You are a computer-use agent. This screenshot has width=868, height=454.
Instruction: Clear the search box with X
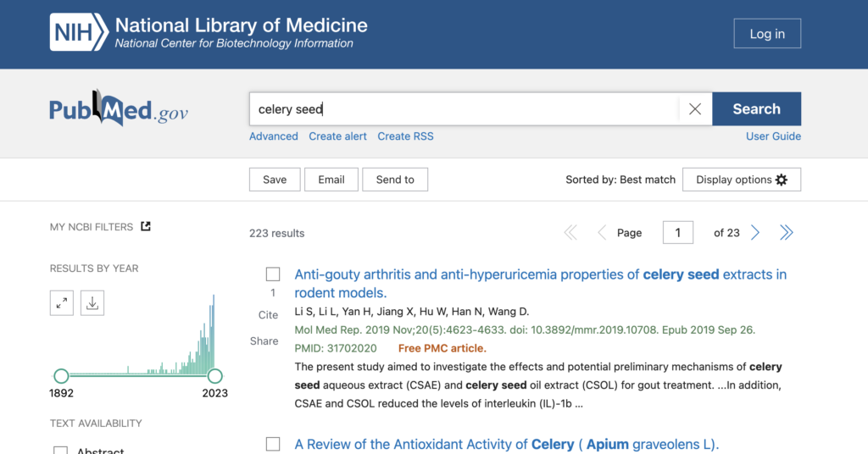(x=695, y=109)
